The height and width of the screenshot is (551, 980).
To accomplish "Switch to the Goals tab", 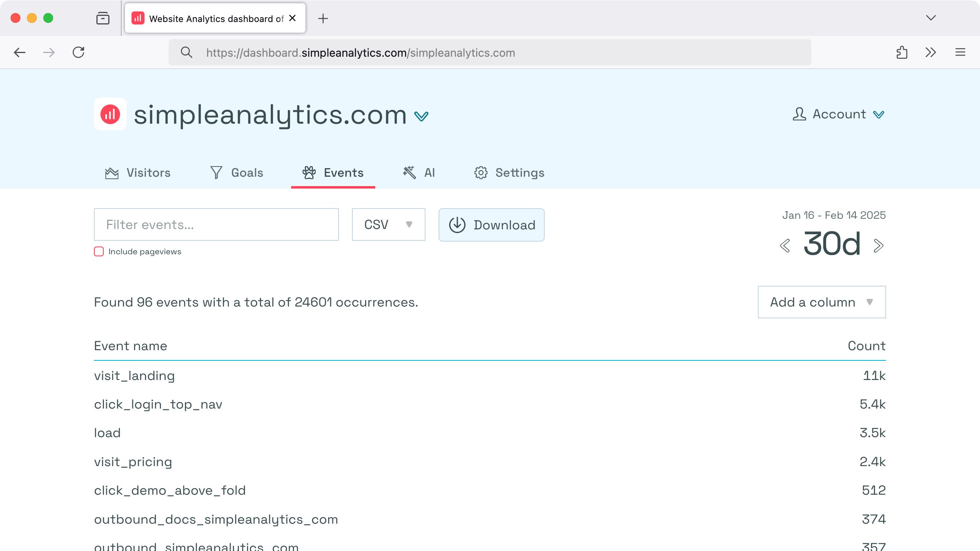I will point(236,173).
